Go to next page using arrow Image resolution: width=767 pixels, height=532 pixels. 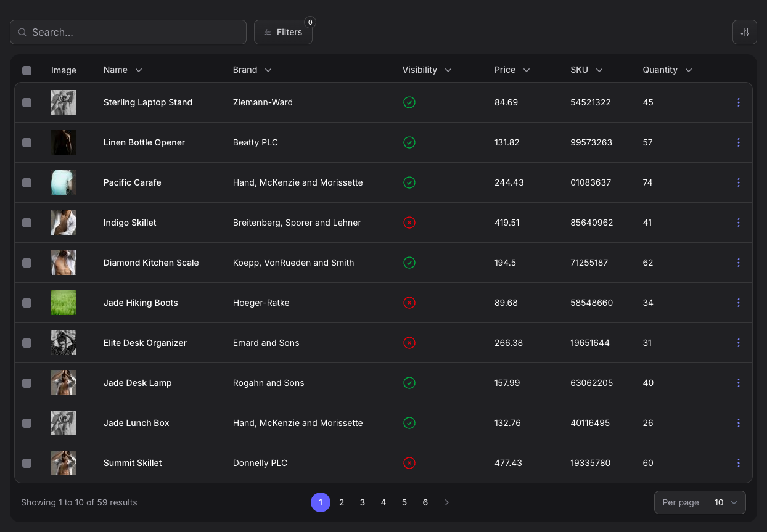point(447,502)
